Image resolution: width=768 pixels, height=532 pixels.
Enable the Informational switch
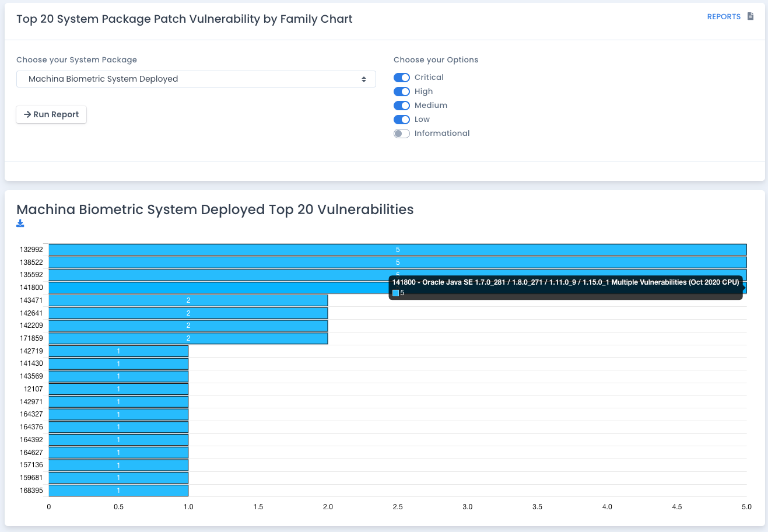coord(402,134)
